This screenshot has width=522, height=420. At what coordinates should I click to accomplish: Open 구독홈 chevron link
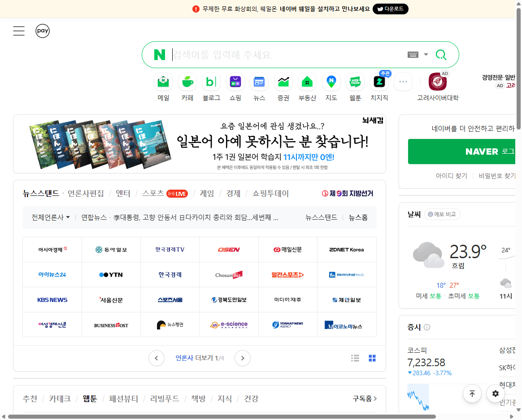tap(365, 398)
